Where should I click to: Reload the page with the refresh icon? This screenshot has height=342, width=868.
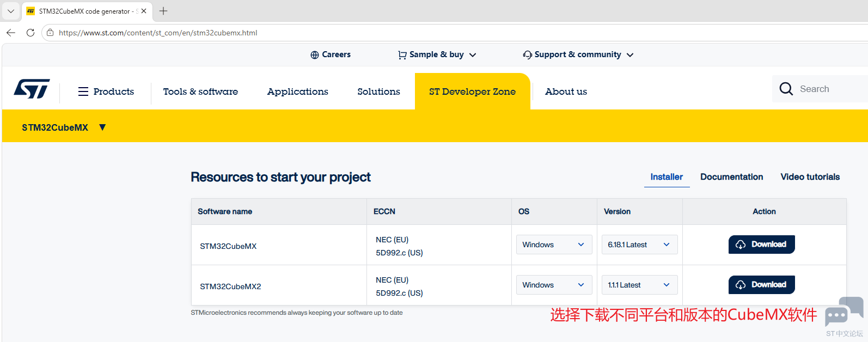click(30, 33)
